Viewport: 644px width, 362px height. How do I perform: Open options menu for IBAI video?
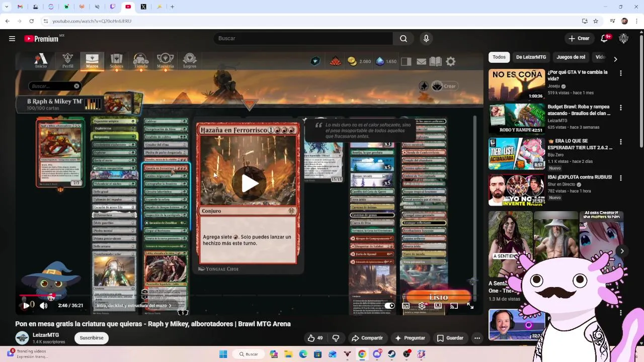620,178
